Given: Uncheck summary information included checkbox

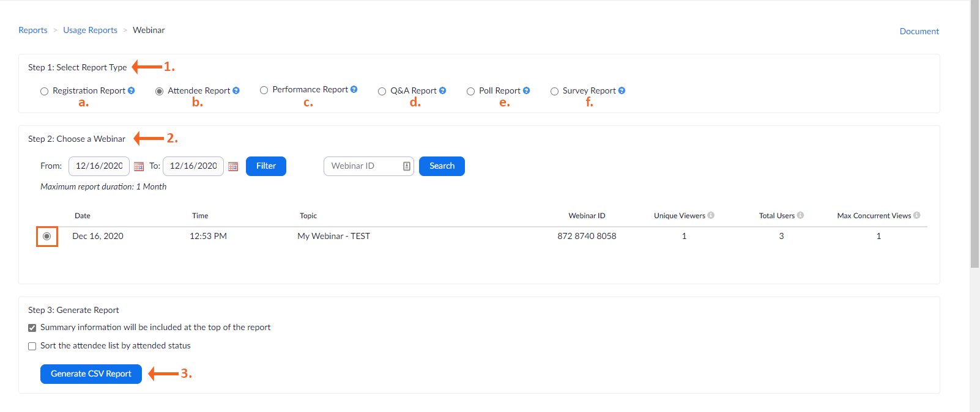Looking at the screenshot, I should click(x=32, y=328).
